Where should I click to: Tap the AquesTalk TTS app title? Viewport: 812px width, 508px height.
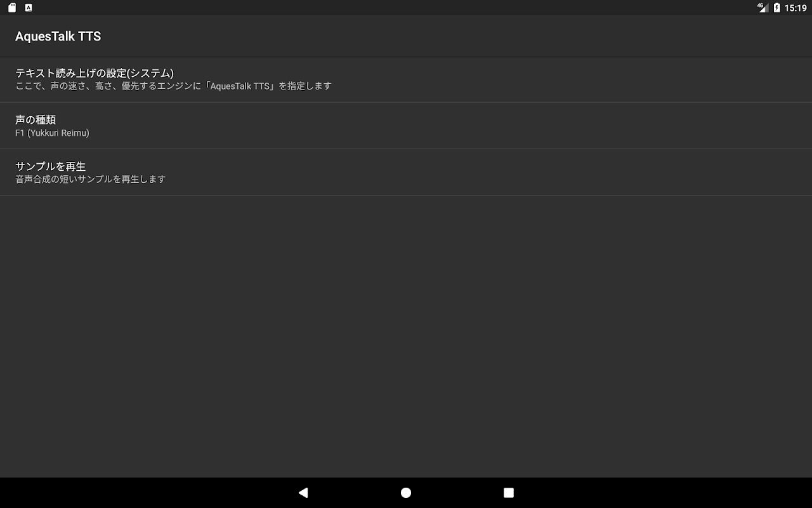[58, 36]
